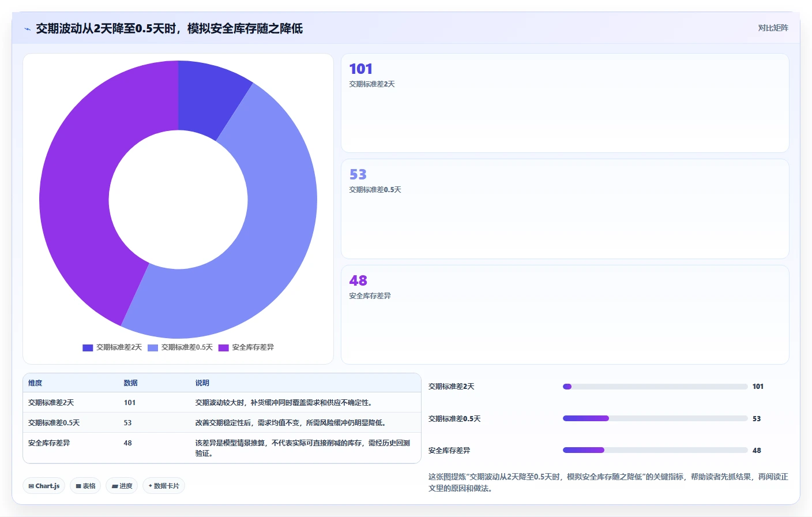The image size is (812, 517).
Task: Click progress label 交期标准差2天
Action: pos(452,387)
